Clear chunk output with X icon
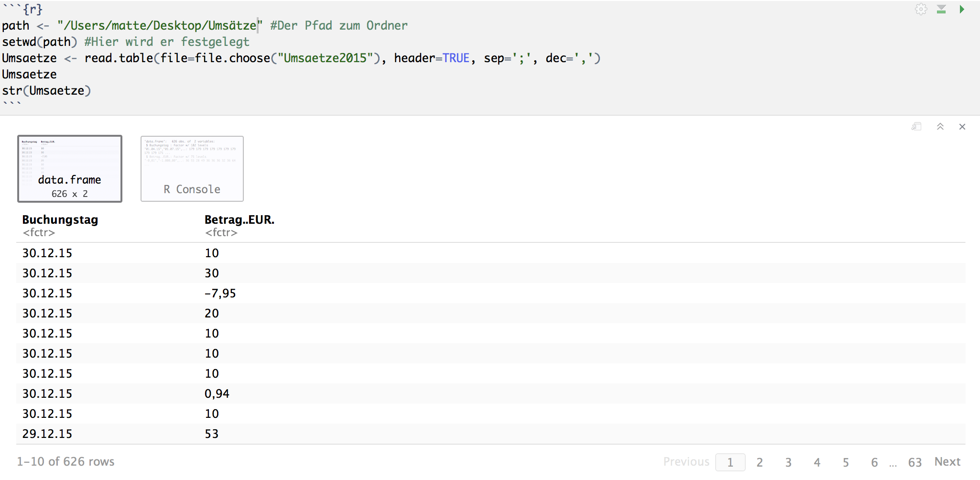Viewport: 980px width, 480px height. pos(962,127)
